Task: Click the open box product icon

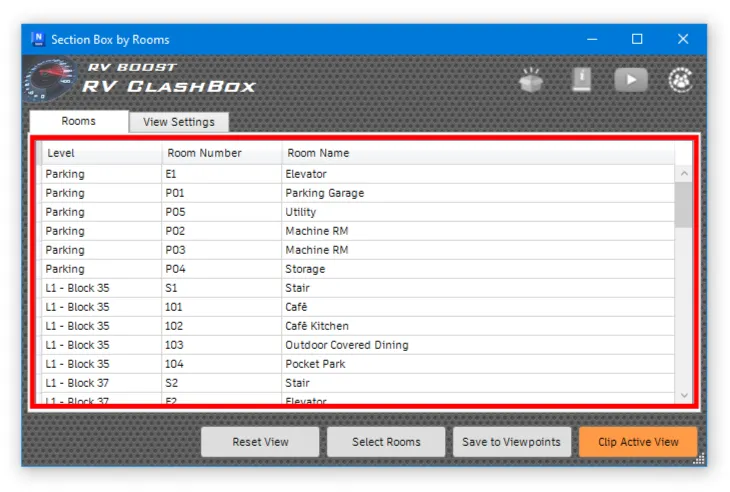Action: 532,80
